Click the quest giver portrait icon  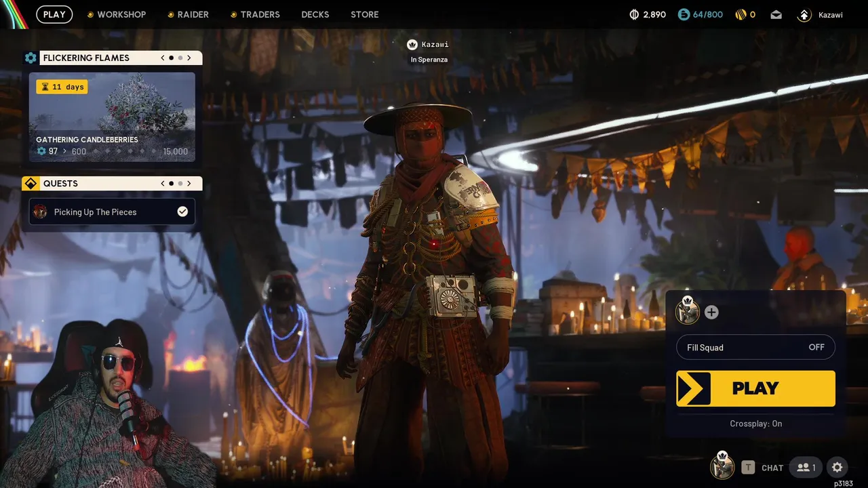coord(40,211)
